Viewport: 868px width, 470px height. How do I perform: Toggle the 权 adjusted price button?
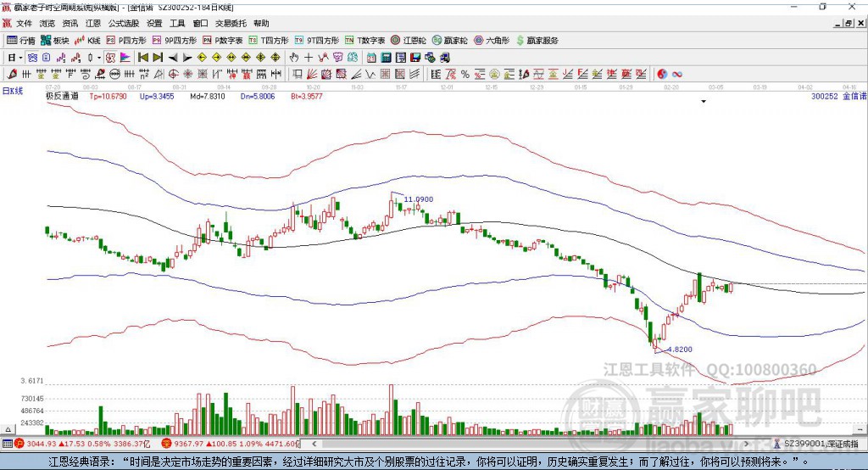click(111, 58)
